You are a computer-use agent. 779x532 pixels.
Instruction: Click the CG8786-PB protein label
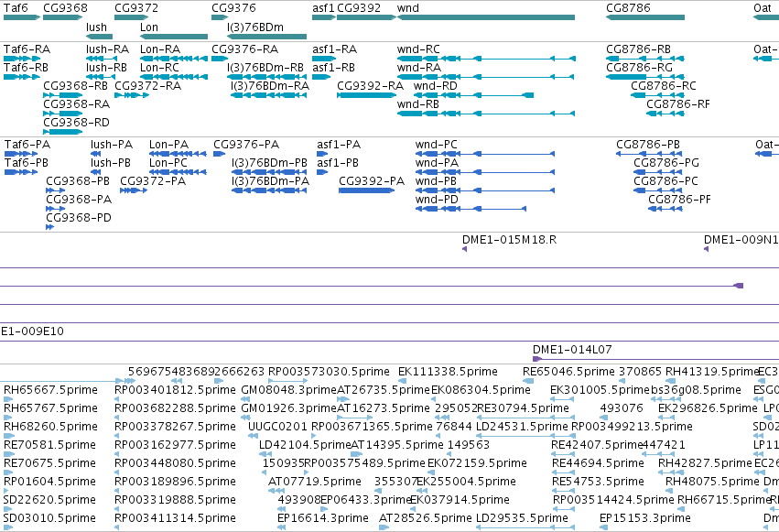click(x=648, y=145)
